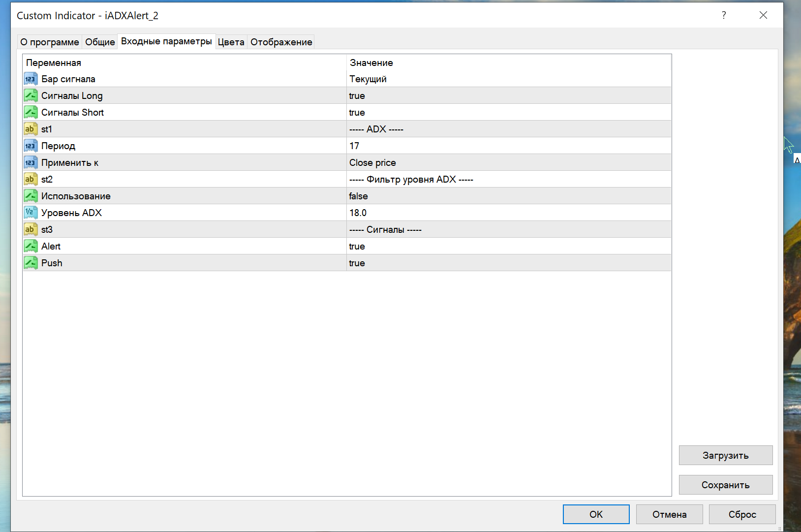This screenshot has width=801, height=532.
Task: Click the help question mark in title bar
Action: tap(724, 15)
